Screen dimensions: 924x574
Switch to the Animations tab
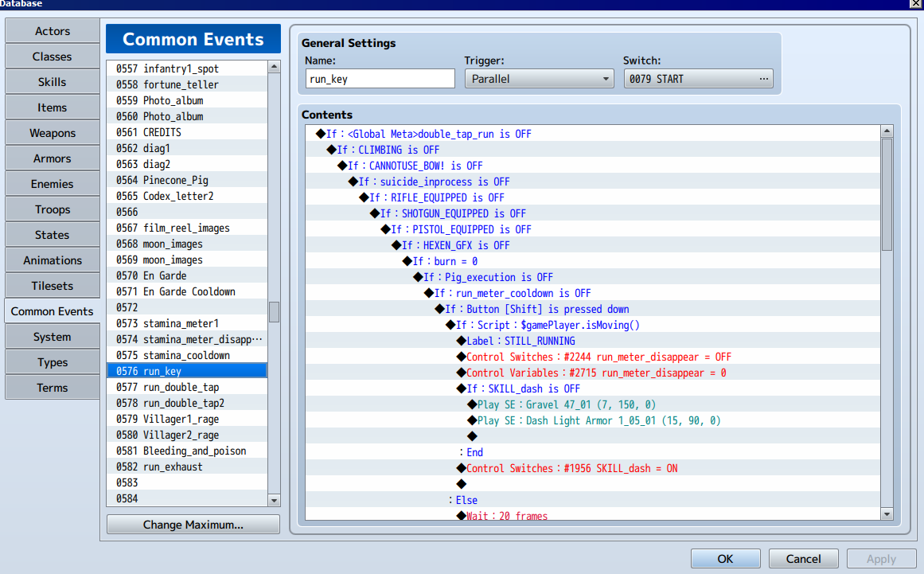(53, 260)
